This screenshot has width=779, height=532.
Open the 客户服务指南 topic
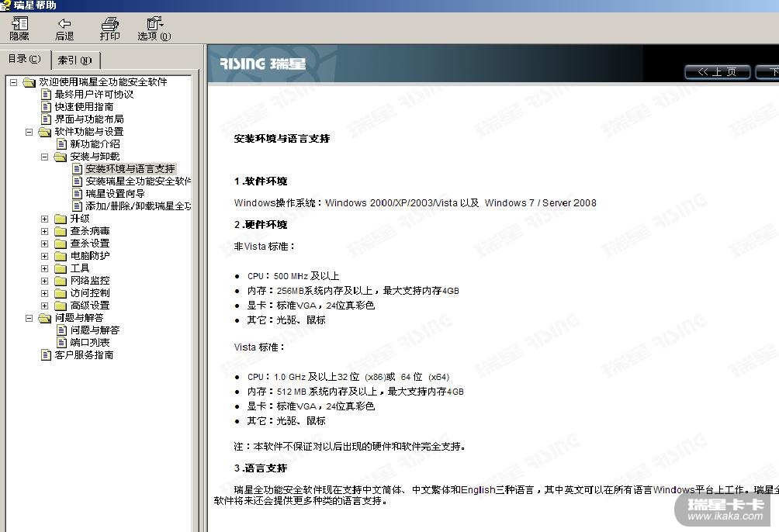coord(84,355)
